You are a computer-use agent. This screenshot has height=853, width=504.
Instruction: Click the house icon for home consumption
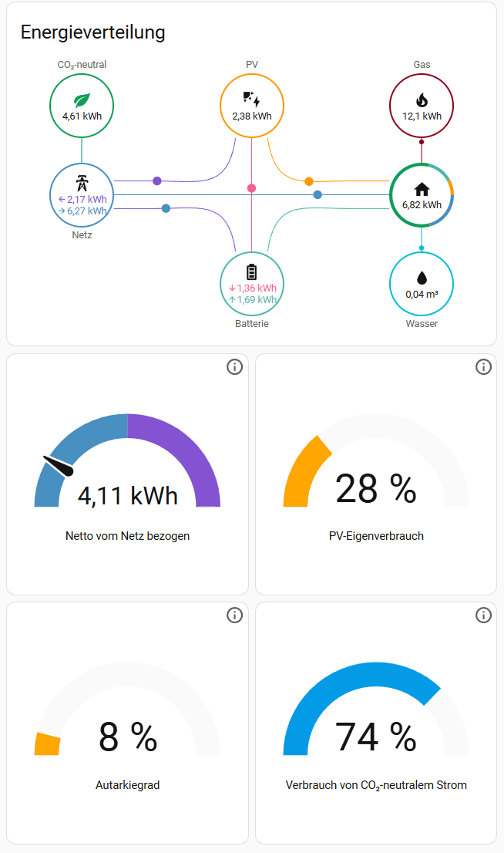pyautogui.click(x=422, y=188)
